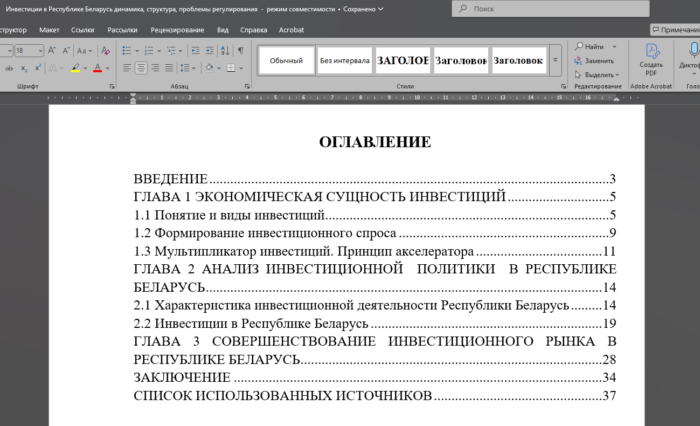Viewport: 700px width, 426px height.
Task: Click Найти to search the document
Action: (590, 46)
